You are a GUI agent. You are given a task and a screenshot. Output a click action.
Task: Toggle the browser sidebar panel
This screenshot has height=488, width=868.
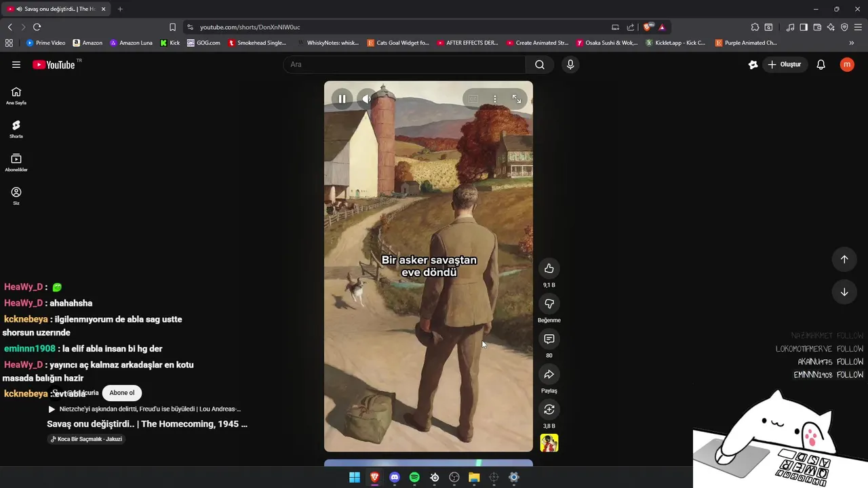click(x=804, y=27)
